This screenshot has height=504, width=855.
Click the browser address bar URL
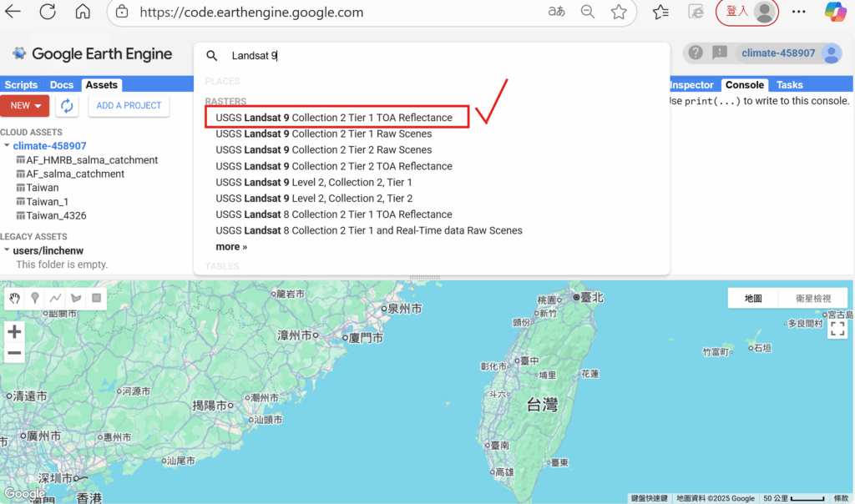[251, 12]
